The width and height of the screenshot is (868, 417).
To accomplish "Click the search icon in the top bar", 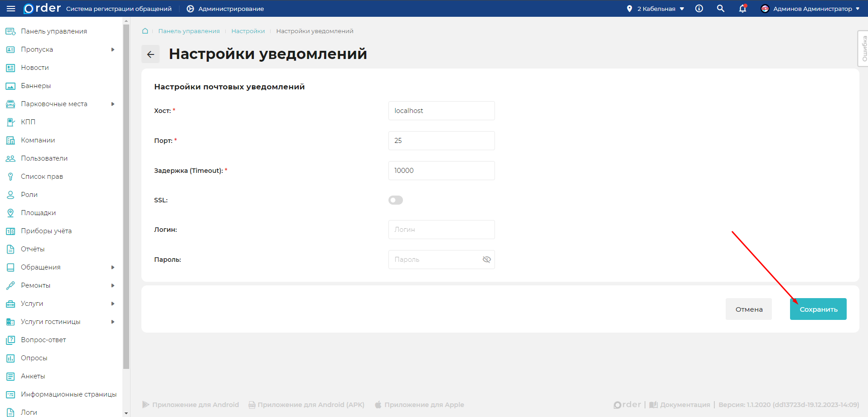I will tap(720, 8).
